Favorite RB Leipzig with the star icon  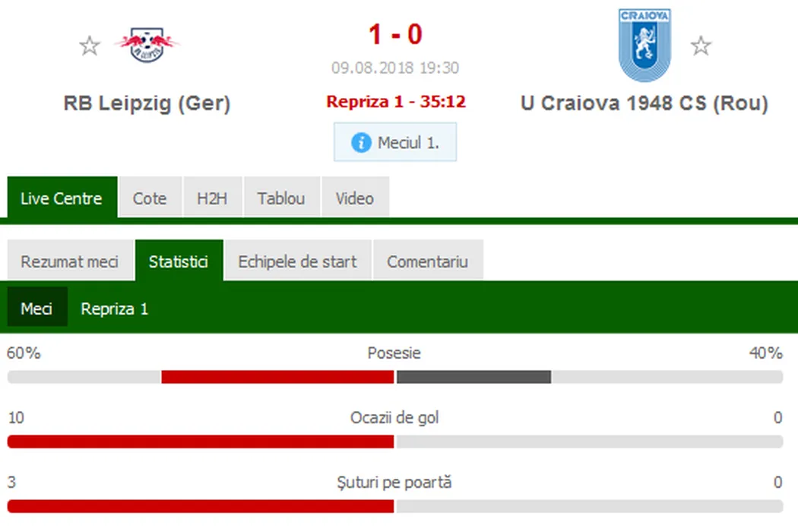[90, 46]
